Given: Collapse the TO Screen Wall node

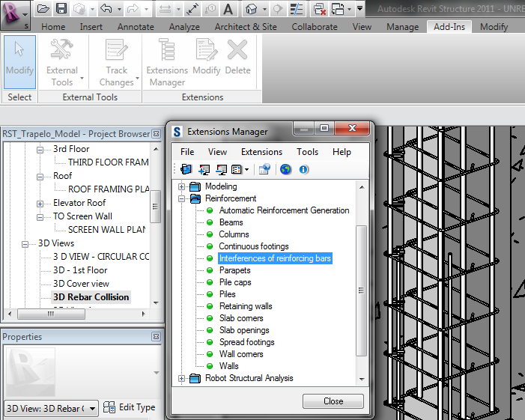Looking at the screenshot, I should 40,217.
